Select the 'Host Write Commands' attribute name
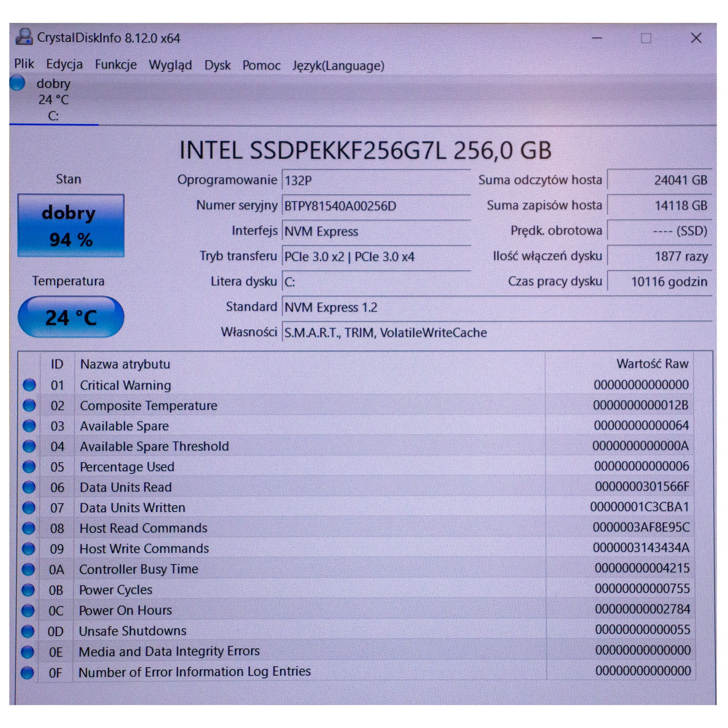Screen dimensions: 728x728 coord(144,549)
